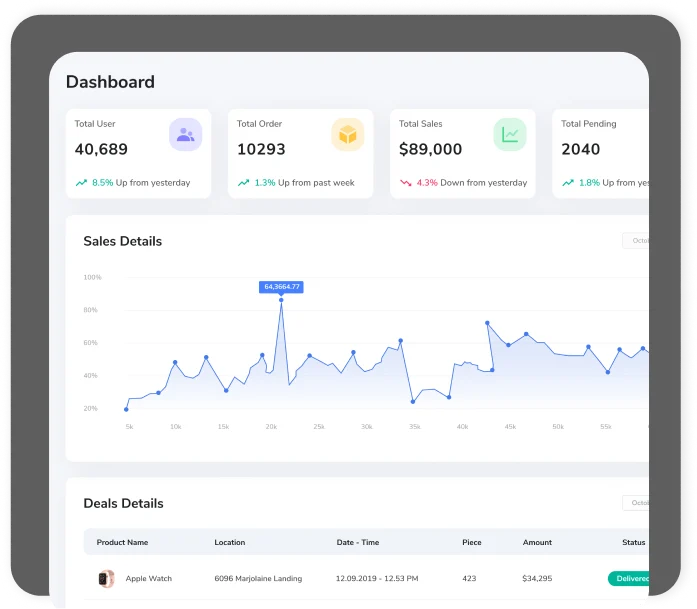
Task: Click the Amount column header
Action: coord(537,542)
